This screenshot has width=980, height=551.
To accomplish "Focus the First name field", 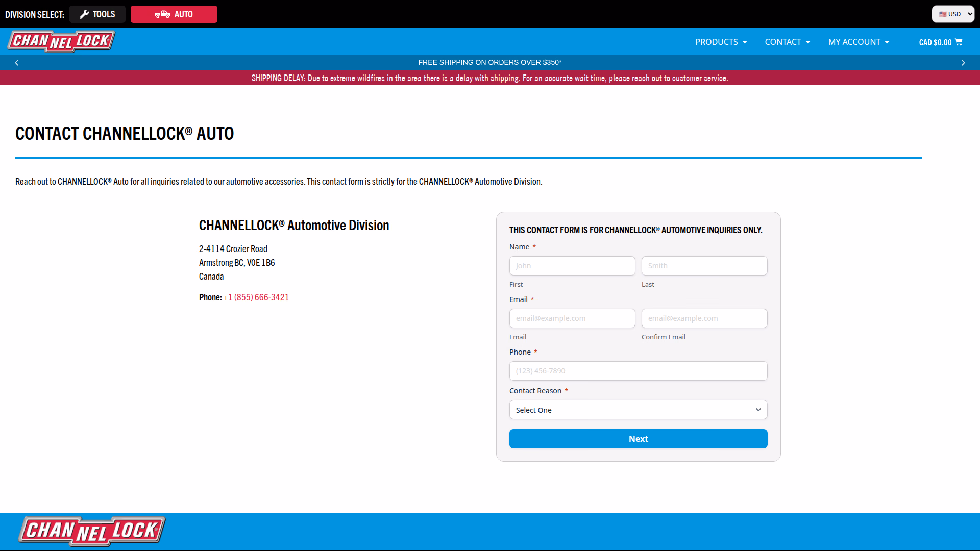I will pyautogui.click(x=572, y=266).
